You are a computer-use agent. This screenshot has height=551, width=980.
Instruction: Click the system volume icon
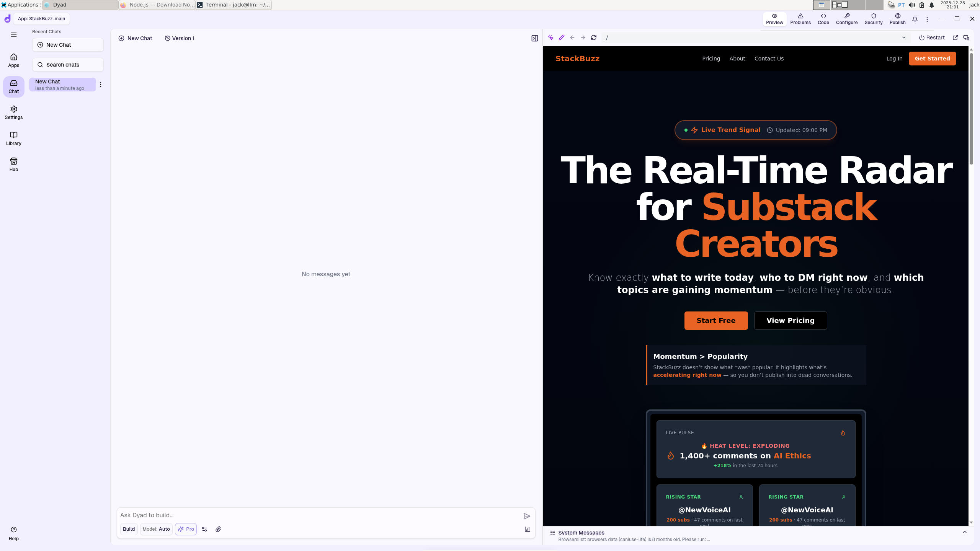click(912, 5)
